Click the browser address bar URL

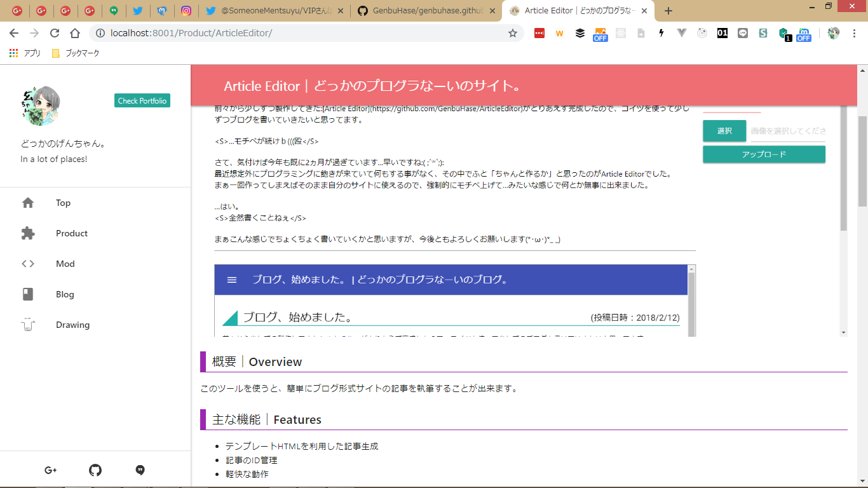pyautogui.click(x=191, y=33)
